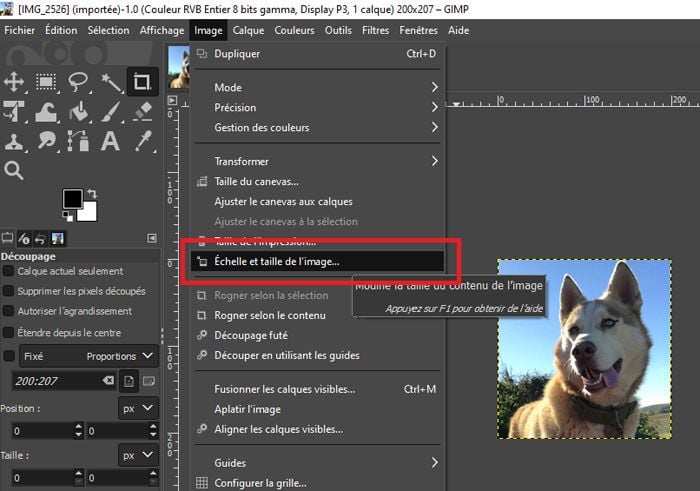Open the Couleurs menu
Viewport: 700px width, 491px height.
294,30
